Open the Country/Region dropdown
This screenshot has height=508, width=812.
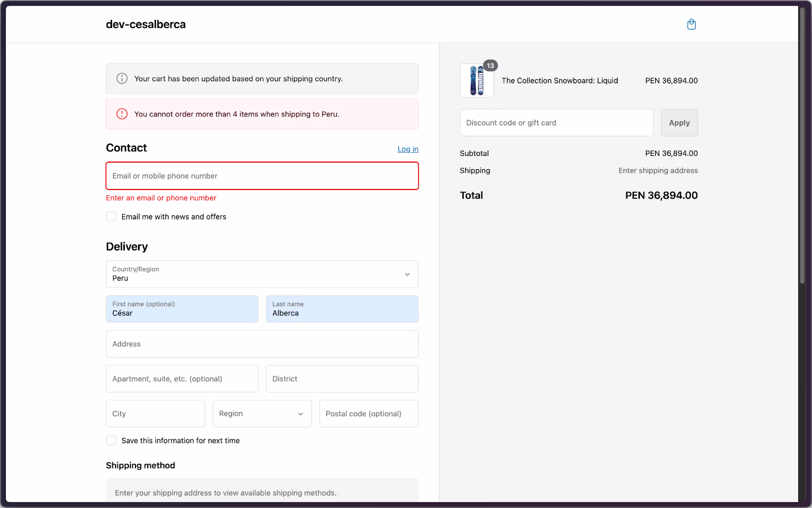pyautogui.click(x=262, y=274)
